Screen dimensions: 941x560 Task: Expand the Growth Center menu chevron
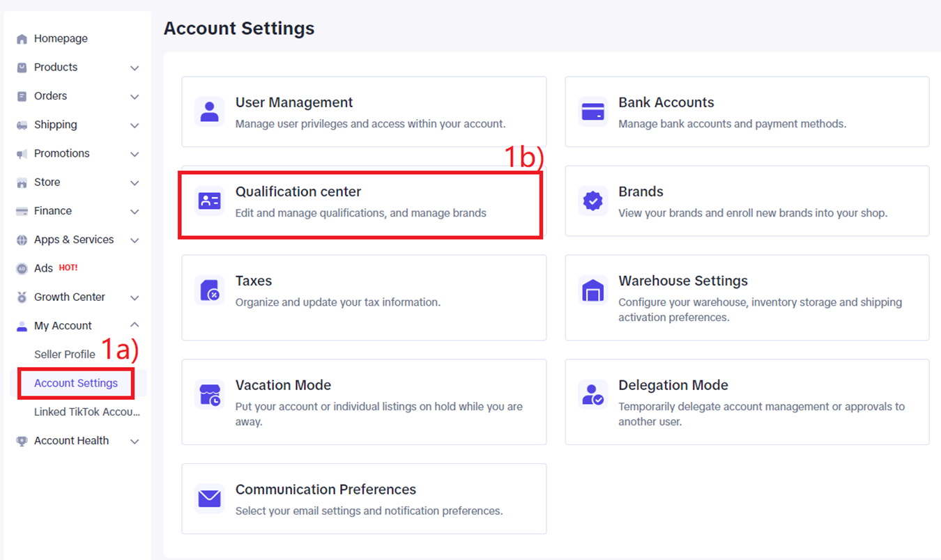point(135,297)
